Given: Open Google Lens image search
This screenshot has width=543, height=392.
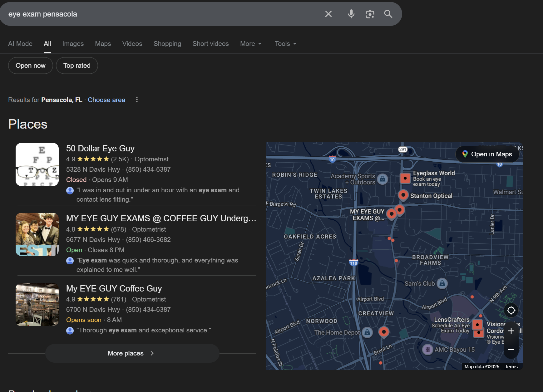Looking at the screenshot, I should (x=370, y=14).
